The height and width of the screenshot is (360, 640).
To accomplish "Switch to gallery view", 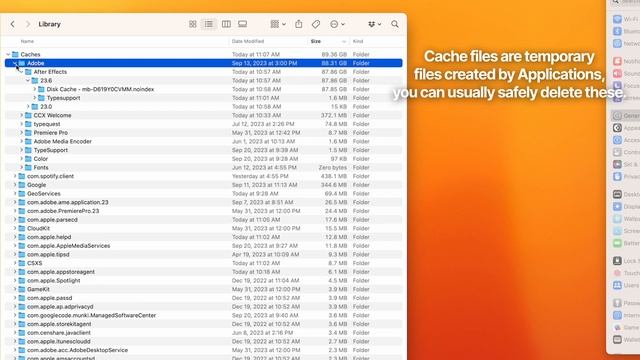I will (x=242, y=24).
